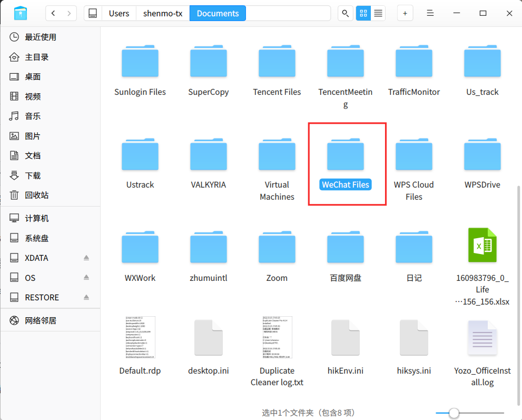The width and height of the screenshot is (522, 420).
Task: Select the Sunlogin Files folder
Action: click(x=140, y=70)
